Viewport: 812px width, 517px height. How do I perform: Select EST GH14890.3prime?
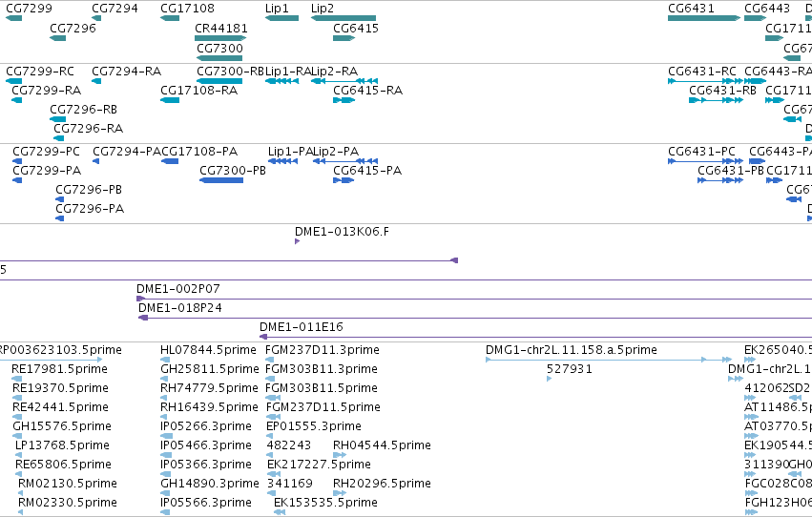[165, 494]
